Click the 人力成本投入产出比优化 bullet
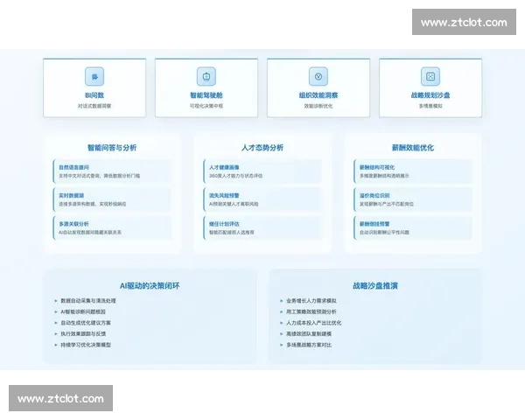The width and height of the screenshot is (525, 420). click(x=311, y=323)
